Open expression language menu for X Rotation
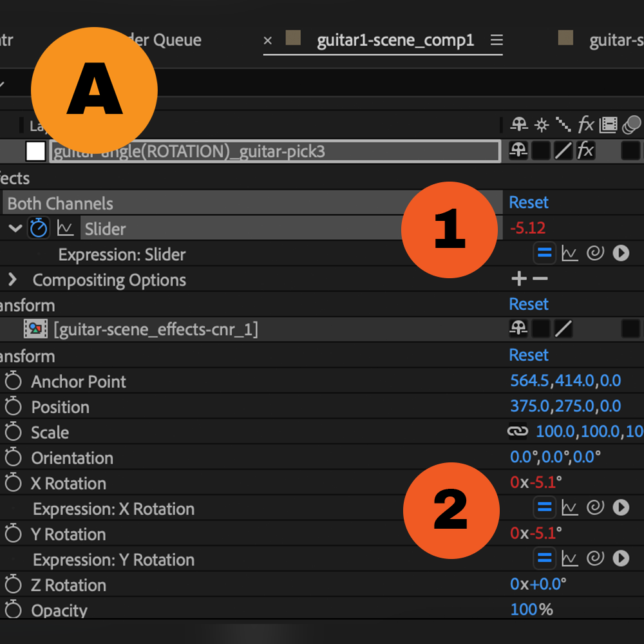The width and height of the screenshot is (644, 644). click(621, 507)
